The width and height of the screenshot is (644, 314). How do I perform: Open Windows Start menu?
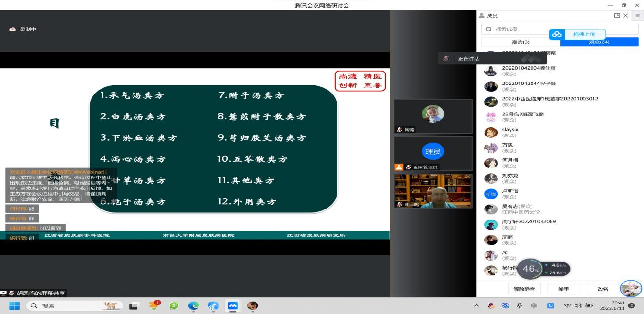click(14, 306)
